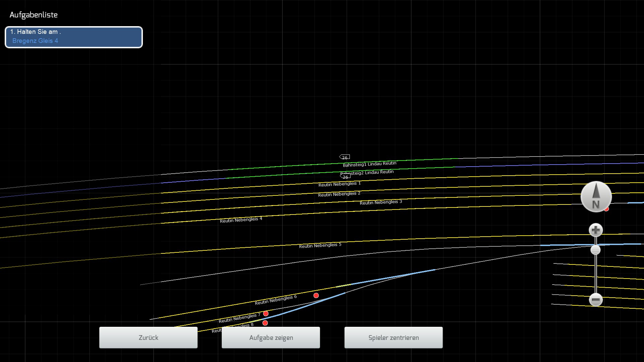Zoom in with the plus button
This screenshot has width=644, height=362.
point(596,230)
